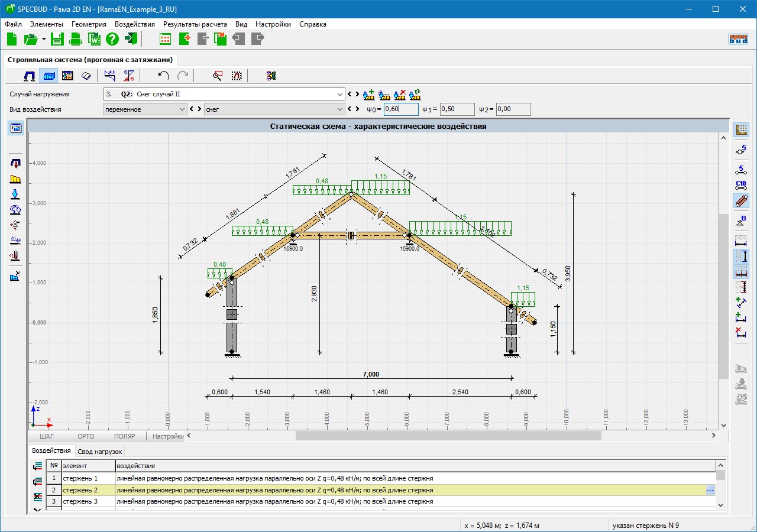This screenshot has width=757, height=532.
Task: Open the 'снег' load type dropdown
Action: click(x=340, y=109)
